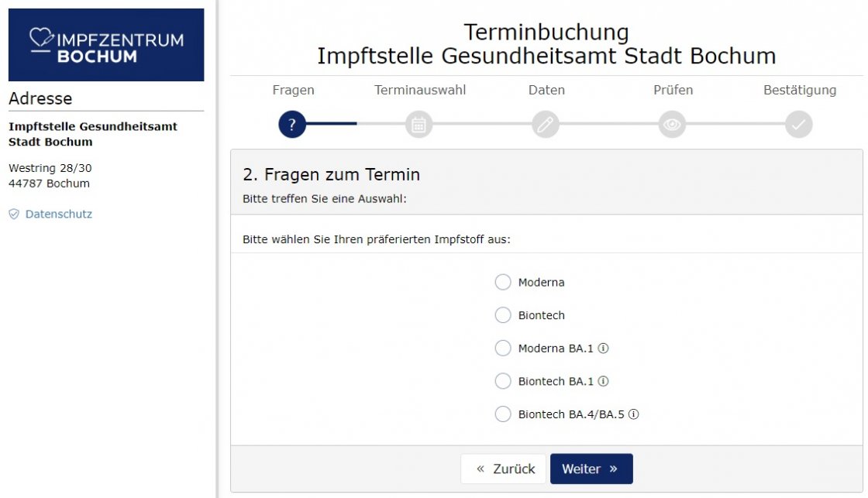Select the Moderna radio button

coord(503,282)
